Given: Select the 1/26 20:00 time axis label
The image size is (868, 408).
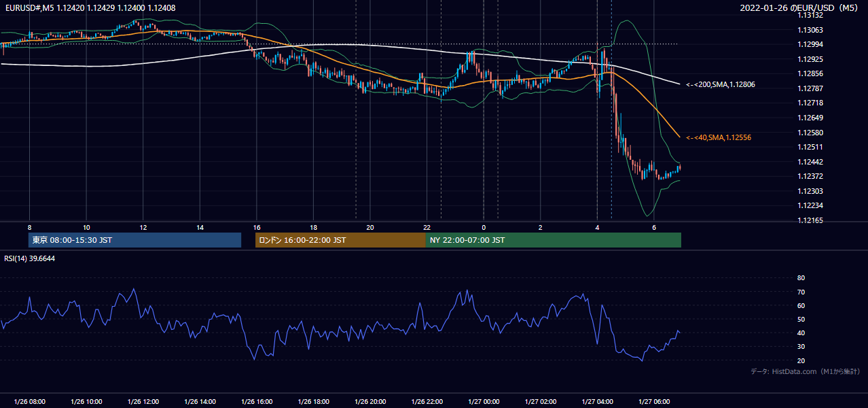Looking at the screenshot, I should (370, 402).
